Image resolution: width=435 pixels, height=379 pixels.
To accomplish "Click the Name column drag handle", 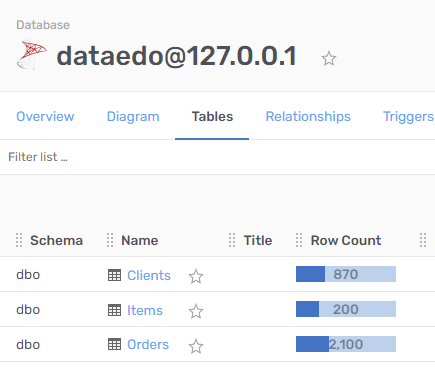I will coord(110,240).
